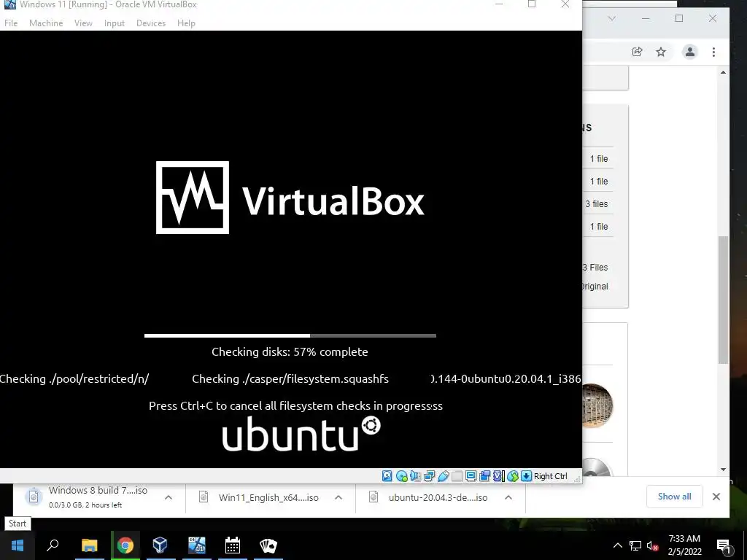Click the 'Original' link in Chrome page
747x560 pixels.
594,286
